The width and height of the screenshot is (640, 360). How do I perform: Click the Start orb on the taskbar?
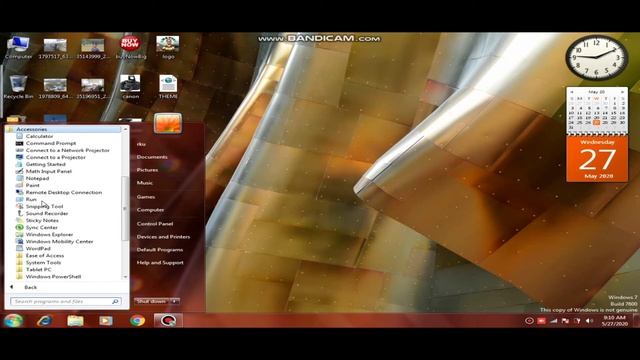click(x=13, y=320)
